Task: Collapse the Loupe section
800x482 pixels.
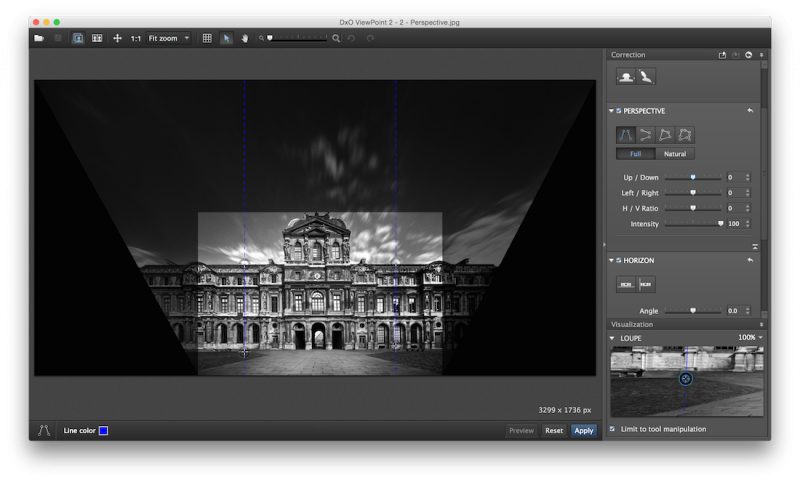Action: coord(612,338)
